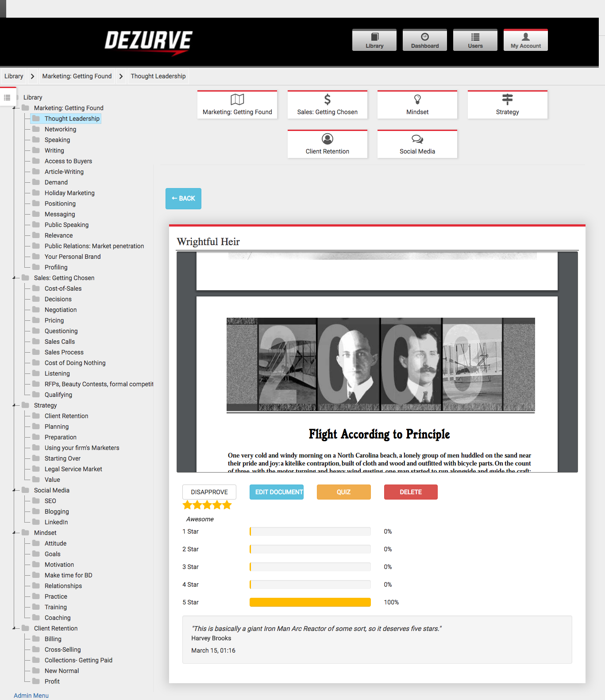Select Thought Leadership in the tree
605x700 pixels.
point(72,119)
